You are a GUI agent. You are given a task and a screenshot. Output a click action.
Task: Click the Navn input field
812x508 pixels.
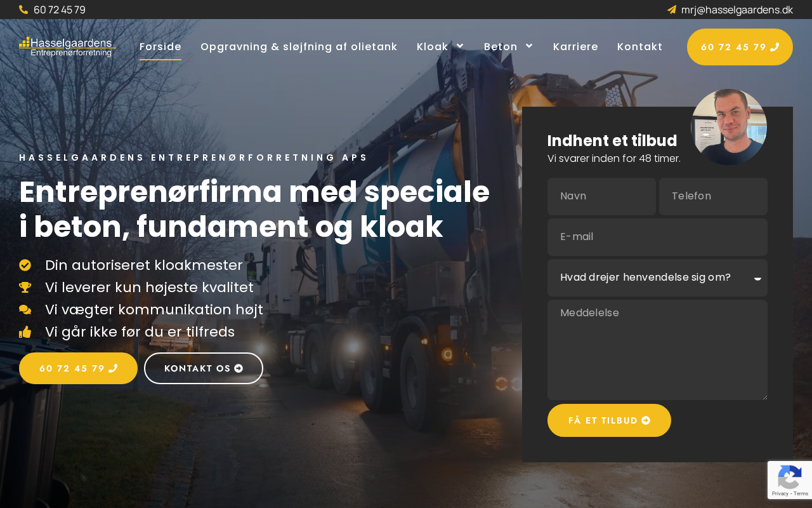[x=601, y=196]
